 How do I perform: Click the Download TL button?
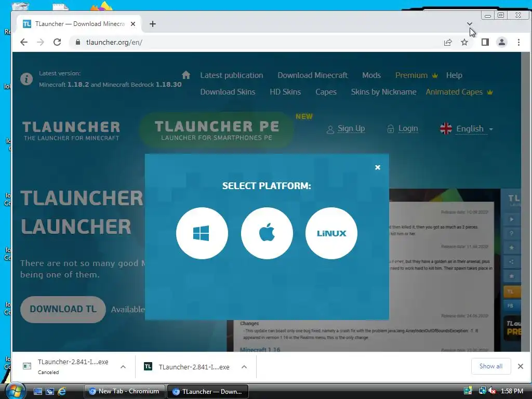point(63,310)
